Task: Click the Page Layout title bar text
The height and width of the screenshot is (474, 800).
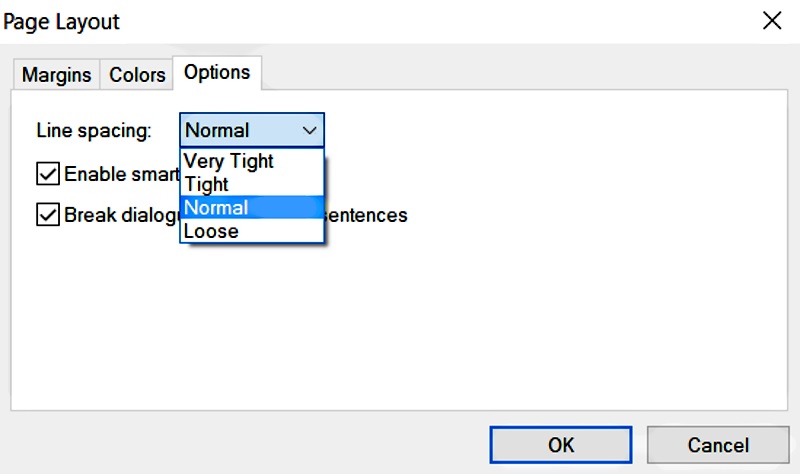Action: coord(62,21)
